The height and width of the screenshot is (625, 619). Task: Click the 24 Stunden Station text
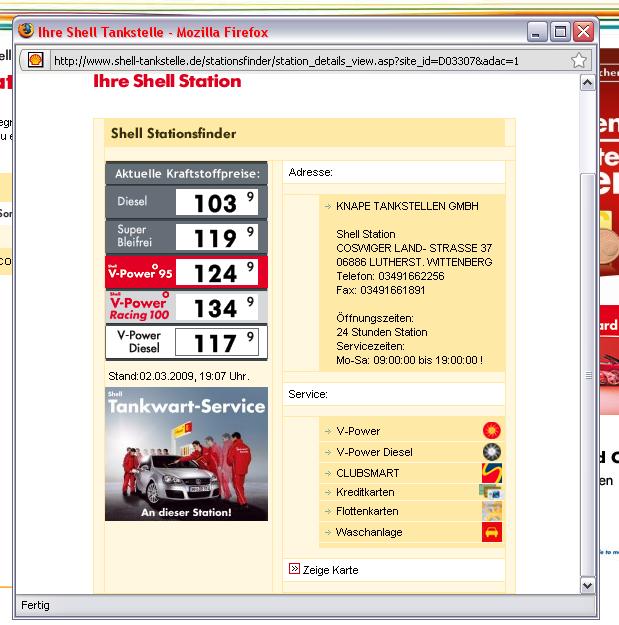click(x=381, y=332)
